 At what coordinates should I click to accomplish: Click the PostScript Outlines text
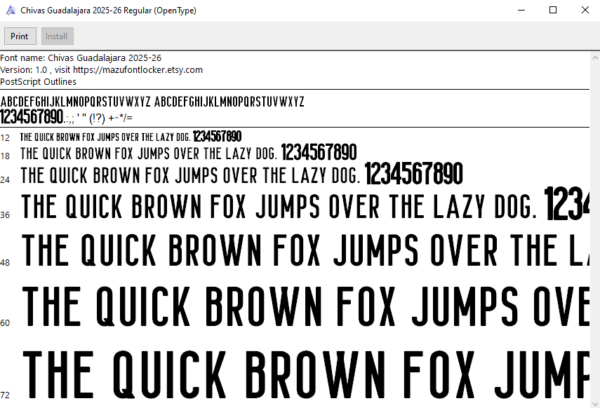(38, 82)
